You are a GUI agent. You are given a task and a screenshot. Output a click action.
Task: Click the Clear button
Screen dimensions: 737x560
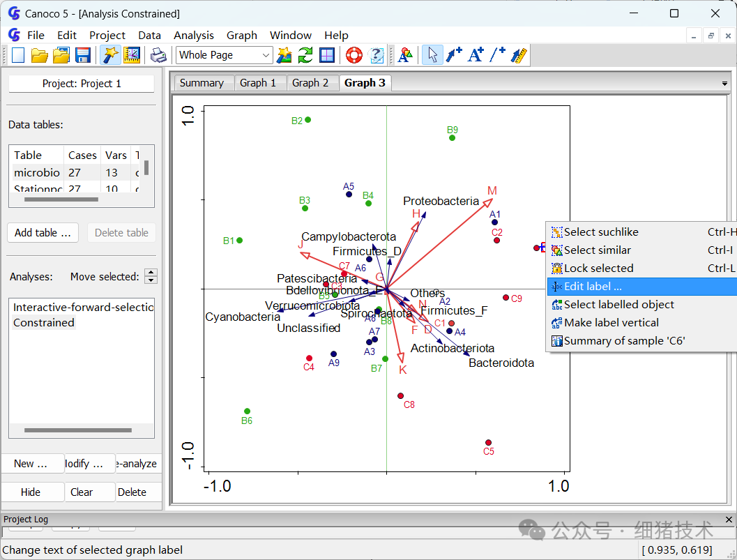point(82,492)
